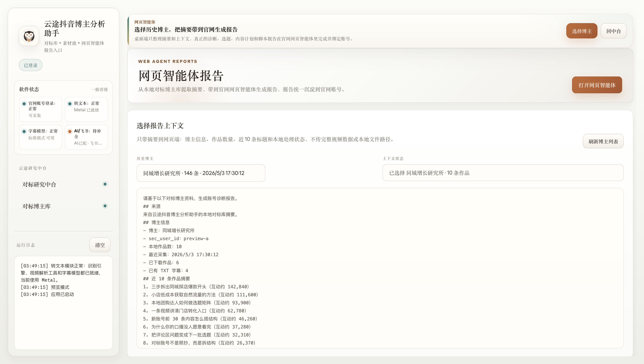This screenshot has width=644, height=364.
Task: Click the line 本地作品数：10
Action: [x=162, y=246]
